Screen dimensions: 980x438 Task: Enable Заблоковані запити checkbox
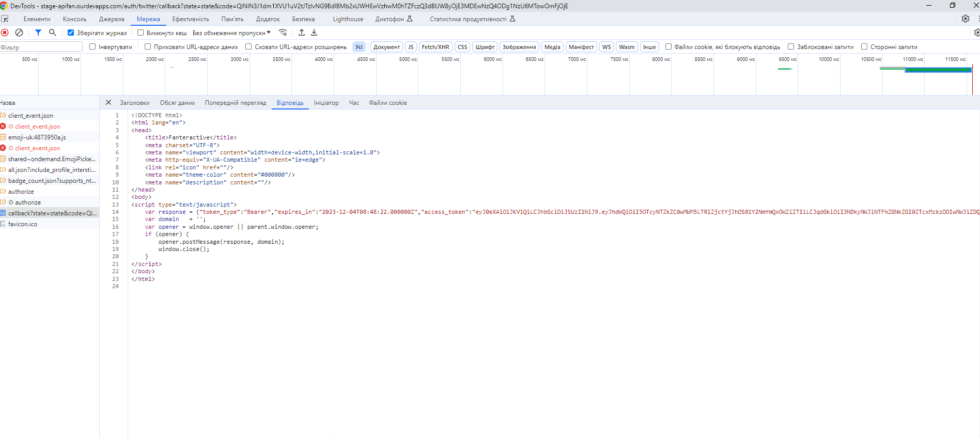pos(791,46)
